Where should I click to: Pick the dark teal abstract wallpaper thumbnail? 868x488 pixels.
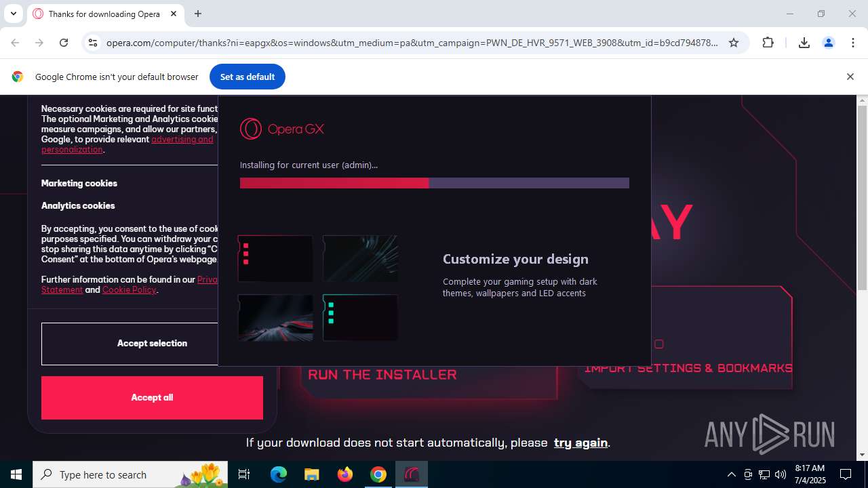360,258
